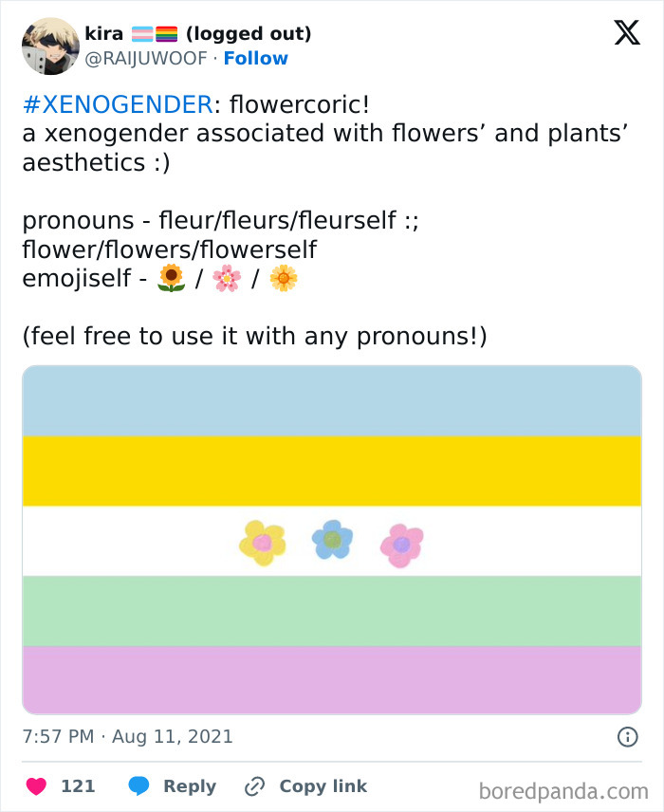664x812 pixels.
Task: Click the Reply button label
Action: point(190,786)
